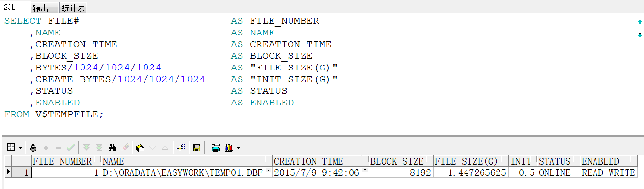644x189 pixels.
Task: Click the fetch next page icon
Action: click(87, 147)
